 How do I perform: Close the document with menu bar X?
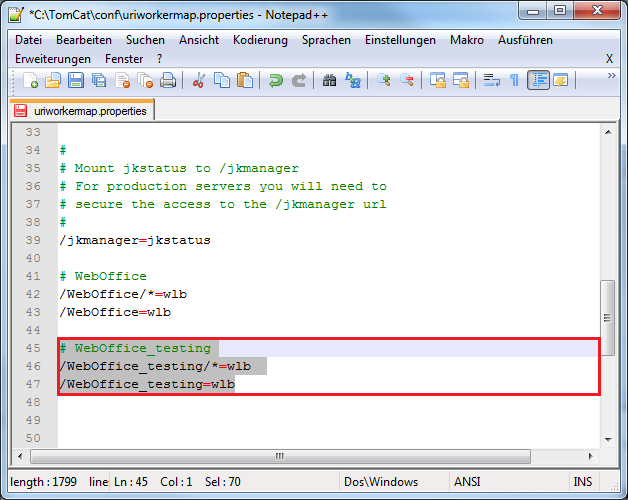tap(609, 59)
